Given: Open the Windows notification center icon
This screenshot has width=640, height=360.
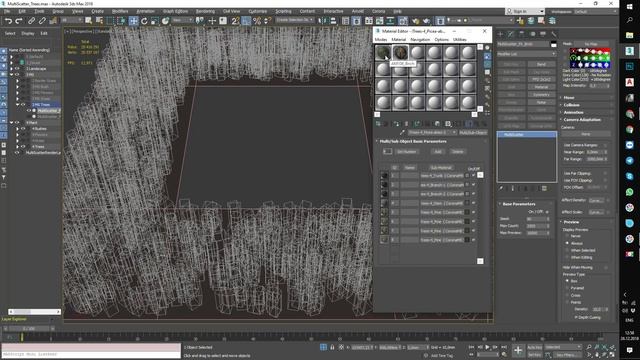Looking at the screenshot, I should tap(629, 350).
